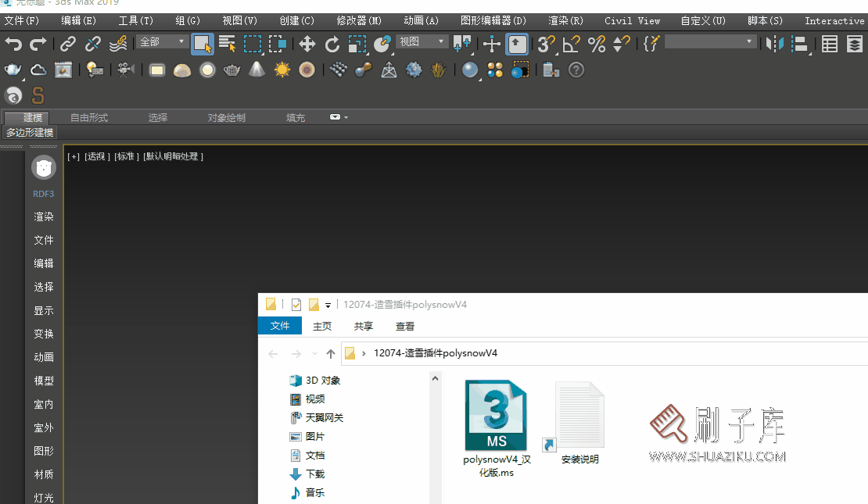Screen dimensions: 868x504
Task: Click the Mirror tool icon
Action: [774, 45]
